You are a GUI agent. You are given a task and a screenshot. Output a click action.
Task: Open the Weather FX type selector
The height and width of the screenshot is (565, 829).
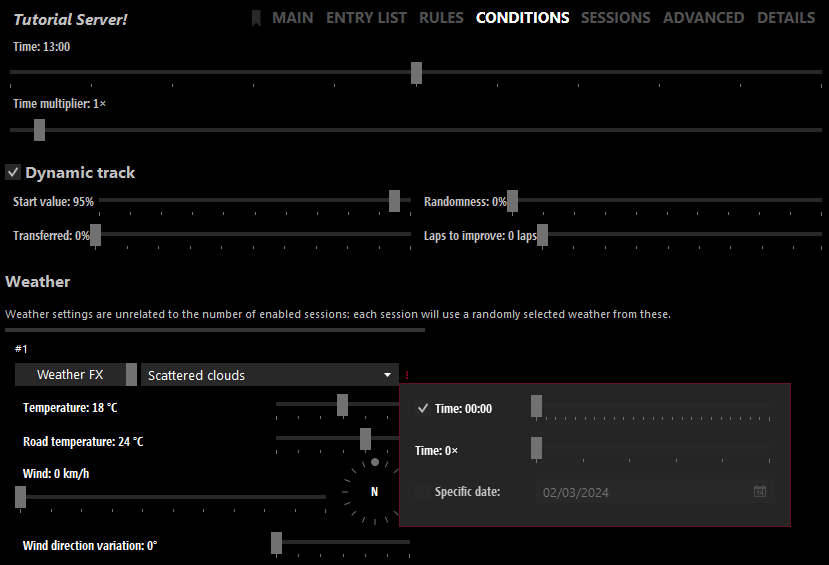coord(76,375)
